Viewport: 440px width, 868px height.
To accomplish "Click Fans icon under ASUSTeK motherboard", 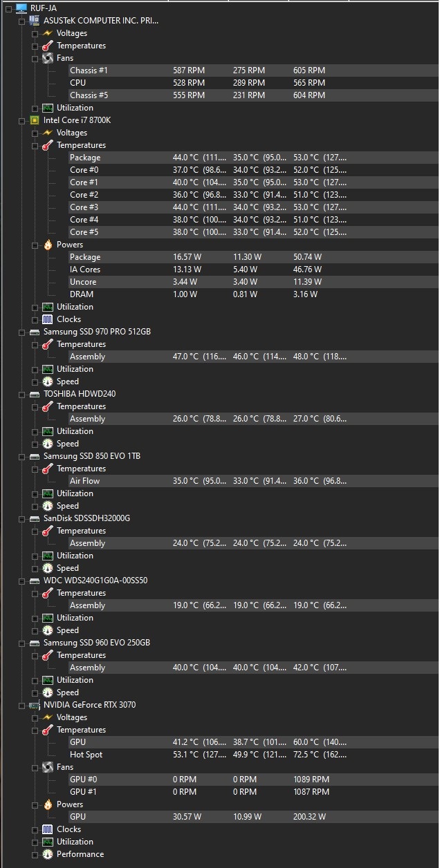I will (x=48, y=58).
